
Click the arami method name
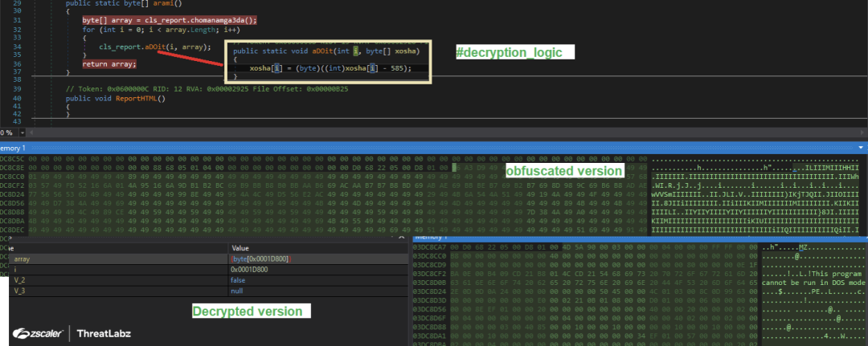click(142, 4)
